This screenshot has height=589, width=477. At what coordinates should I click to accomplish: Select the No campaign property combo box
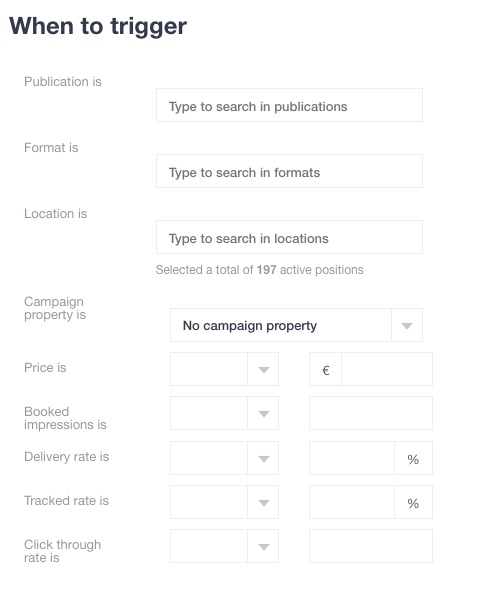click(296, 325)
